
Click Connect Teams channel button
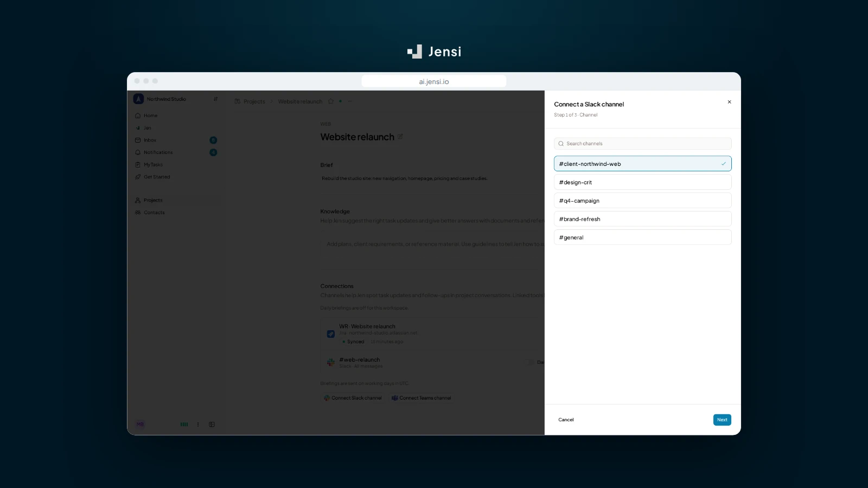[422, 398]
